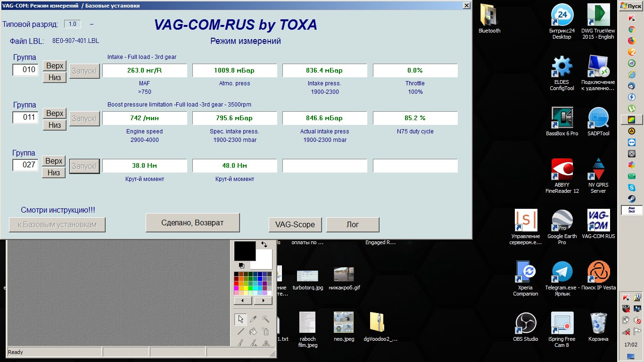
Task: Launch BassBox 6 Pro shortcut
Action: 562,122
